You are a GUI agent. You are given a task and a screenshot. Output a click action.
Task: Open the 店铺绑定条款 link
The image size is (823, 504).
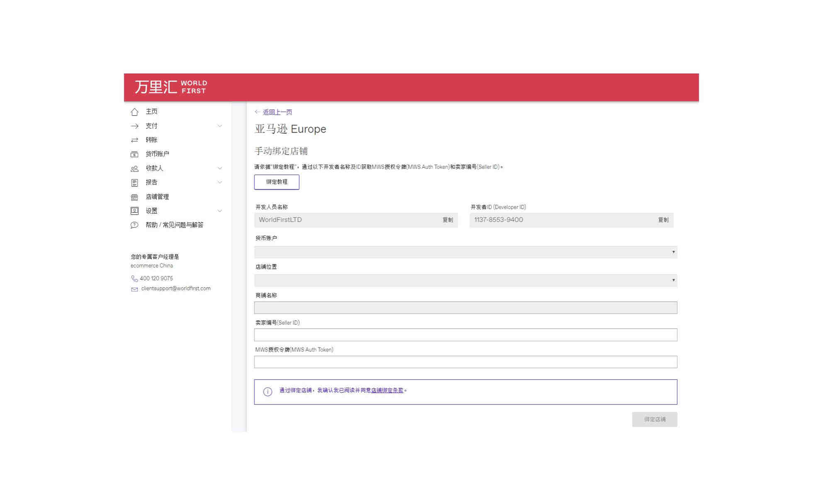coord(387,390)
